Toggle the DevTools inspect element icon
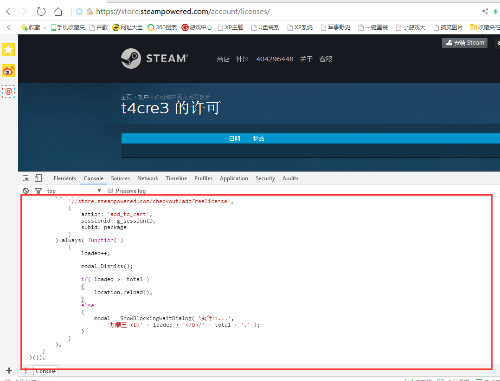The width and height of the screenshot is (500, 381). tap(26, 178)
